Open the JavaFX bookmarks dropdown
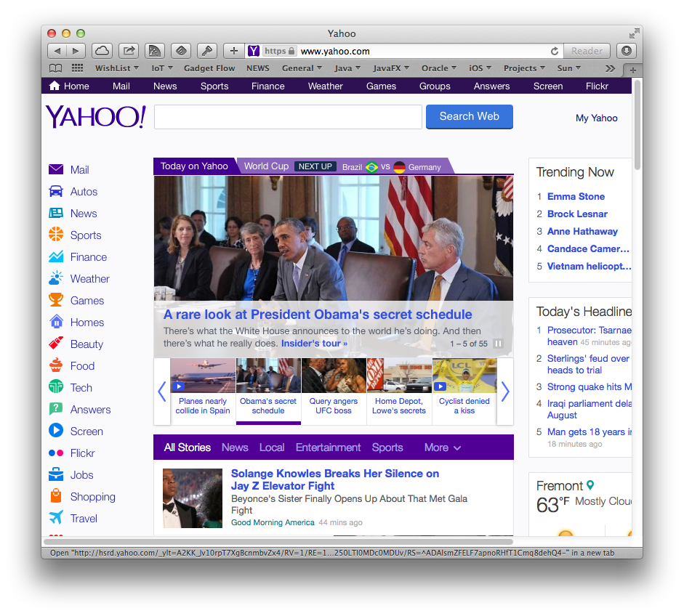 click(x=391, y=68)
